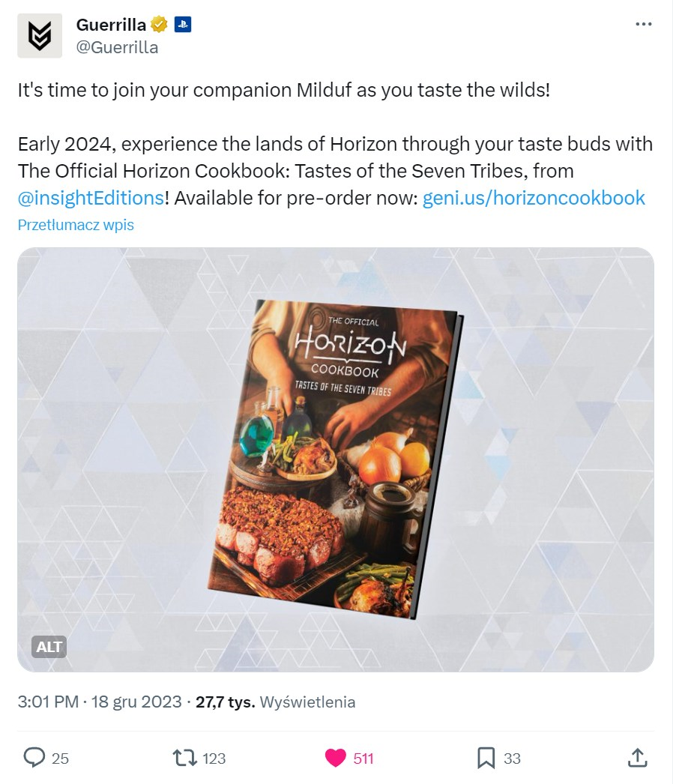This screenshot has width=673, height=784.
Task: Click the gold verified badge
Action: pos(159,25)
